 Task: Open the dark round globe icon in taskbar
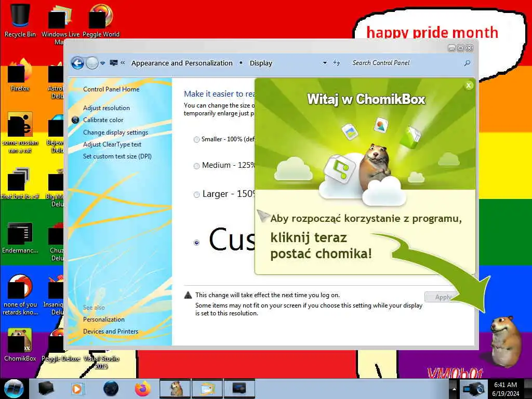(111, 389)
